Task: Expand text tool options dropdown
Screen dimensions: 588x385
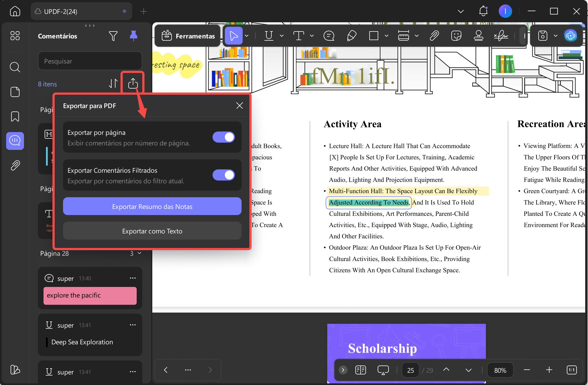Action: 312,36
